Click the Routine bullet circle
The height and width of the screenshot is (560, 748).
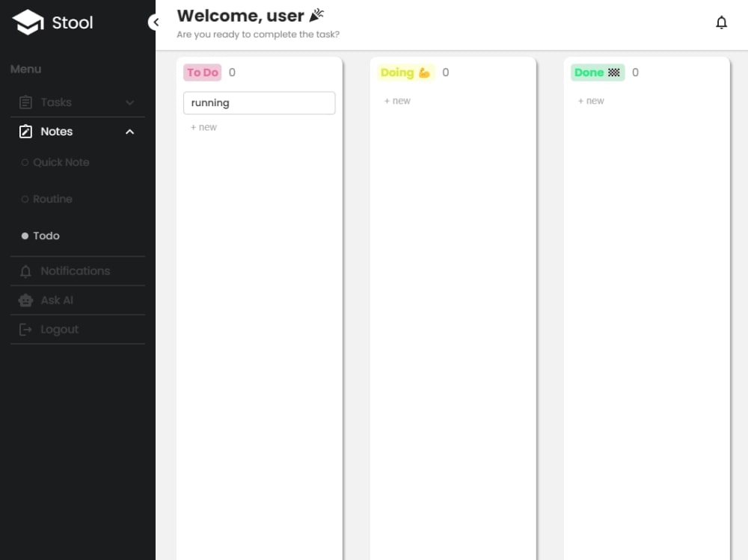[x=25, y=200]
